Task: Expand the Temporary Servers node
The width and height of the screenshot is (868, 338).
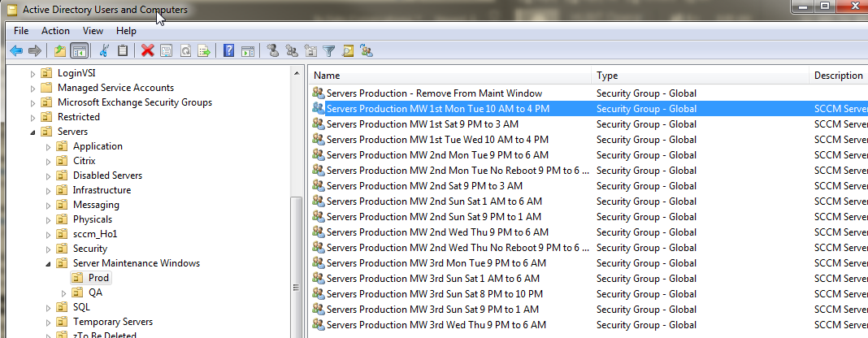Action: [x=48, y=322]
